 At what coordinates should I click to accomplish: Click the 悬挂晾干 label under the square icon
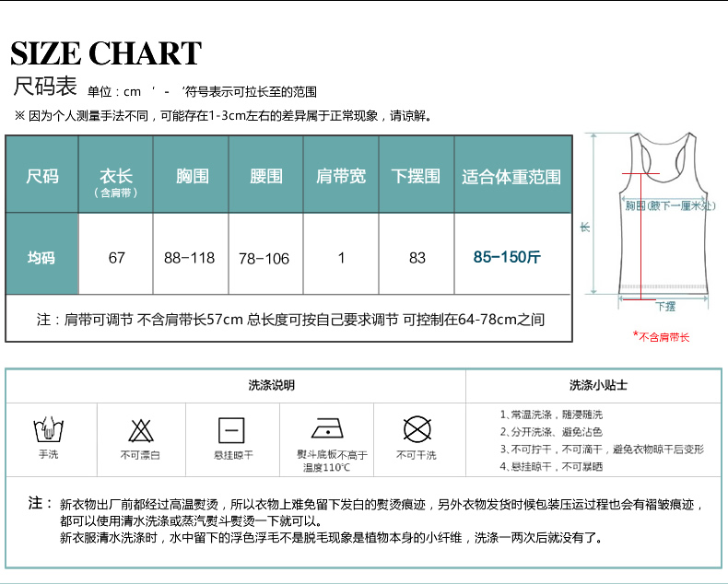tap(233, 455)
